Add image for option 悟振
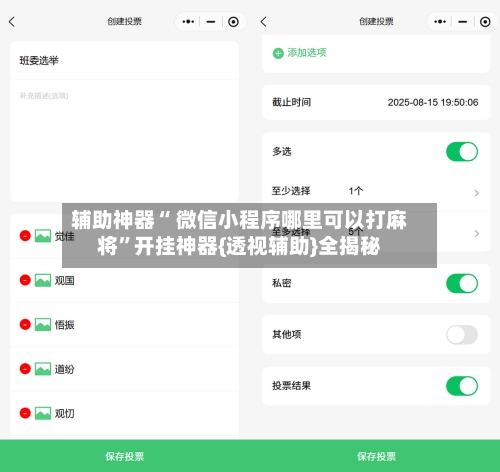This screenshot has height=472, width=500. [43, 325]
